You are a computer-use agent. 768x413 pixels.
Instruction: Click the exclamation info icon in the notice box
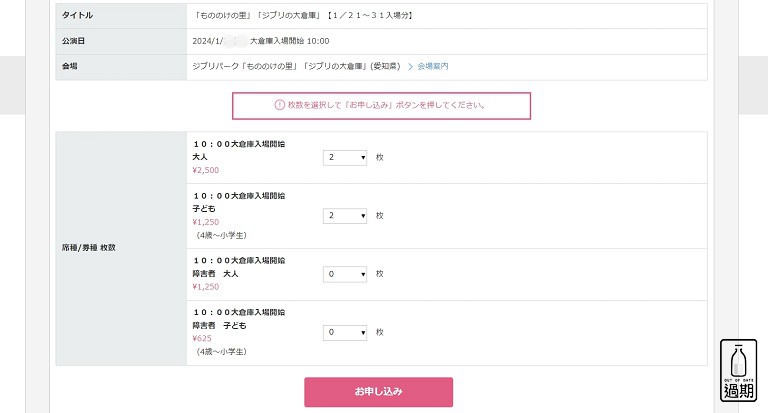[279, 105]
